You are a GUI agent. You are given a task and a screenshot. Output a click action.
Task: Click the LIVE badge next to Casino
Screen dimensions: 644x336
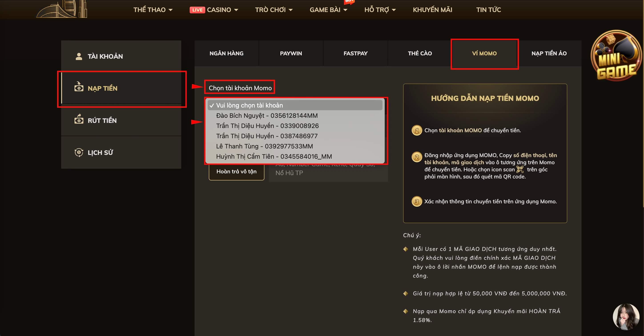(197, 10)
